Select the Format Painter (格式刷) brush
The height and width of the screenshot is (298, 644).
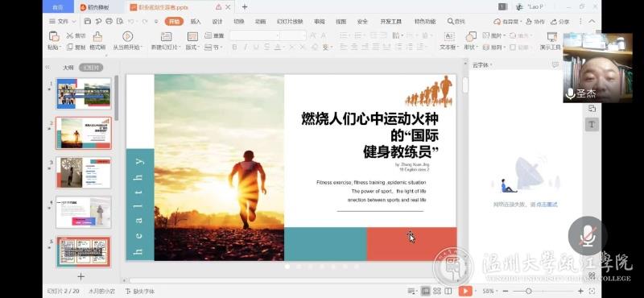click(x=97, y=36)
